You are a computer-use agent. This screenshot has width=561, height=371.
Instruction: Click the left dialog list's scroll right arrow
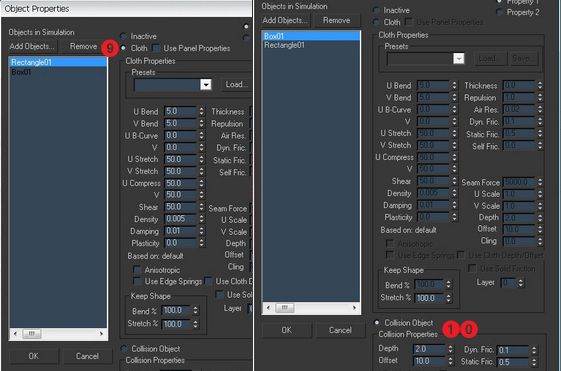[101, 334]
